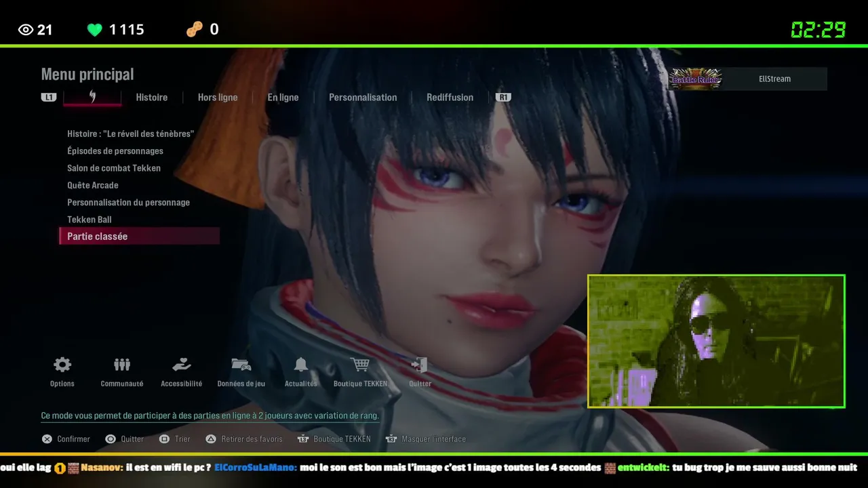Click the cross Confirmer button icon

point(47,439)
